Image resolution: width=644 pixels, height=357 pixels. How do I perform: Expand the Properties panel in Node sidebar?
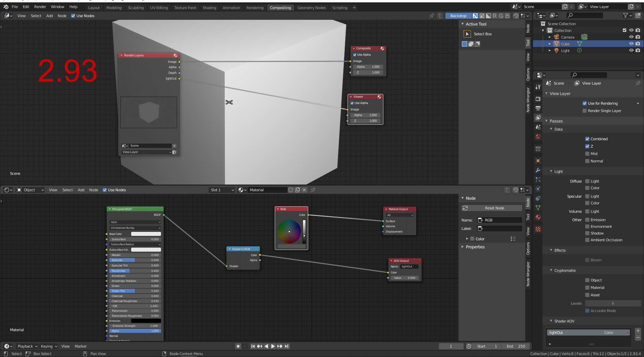pos(463,247)
